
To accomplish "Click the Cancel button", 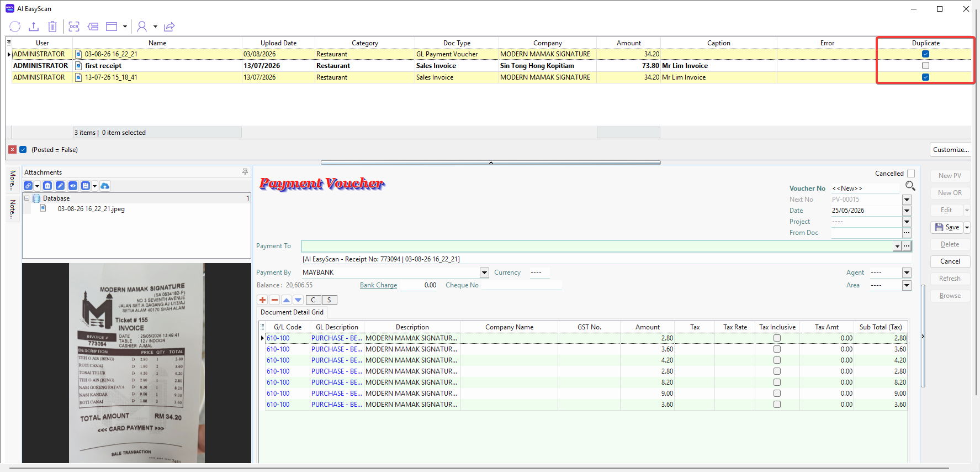I will tap(950, 261).
